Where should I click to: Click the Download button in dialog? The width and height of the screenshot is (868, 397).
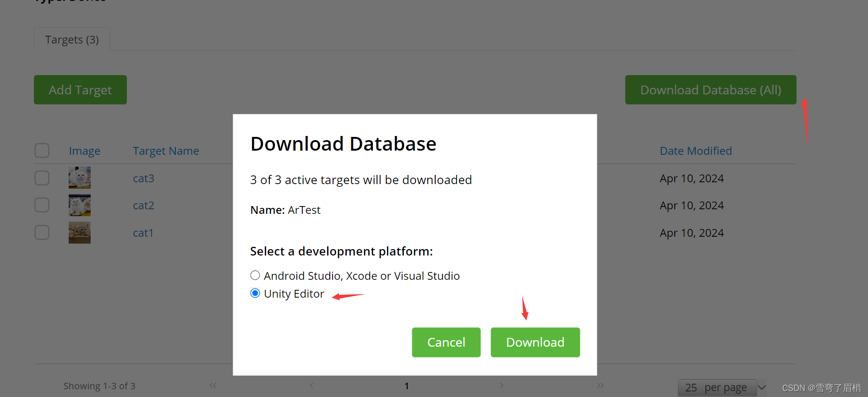[535, 342]
